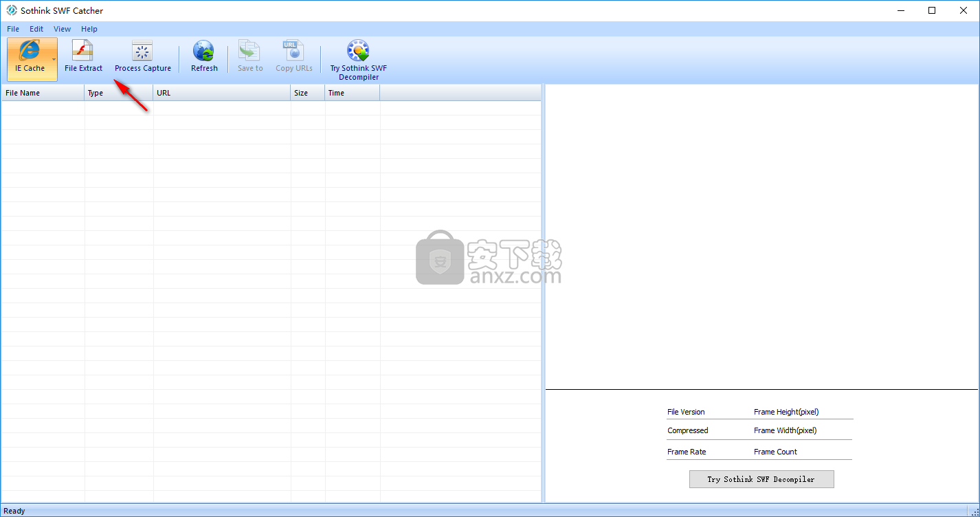980x517 pixels.
Task: Click the Sothink SWF Catcher title bar icon
Action: click(x=12, y=10)
